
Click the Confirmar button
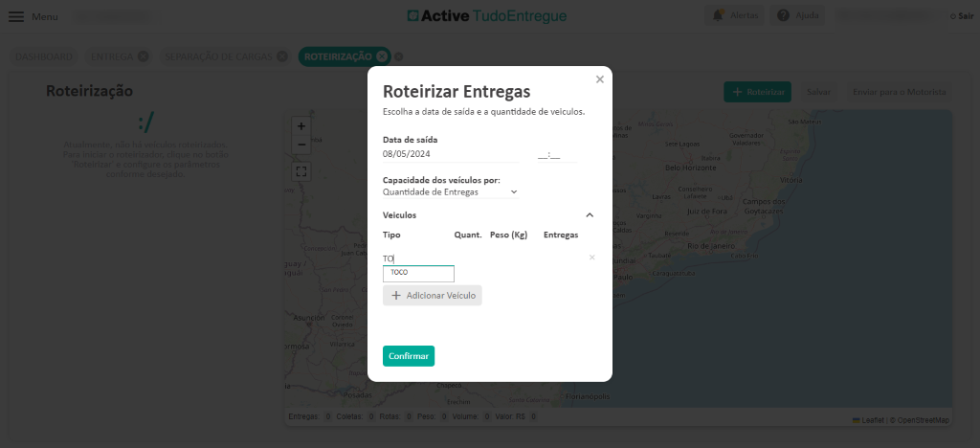(409, 356)
